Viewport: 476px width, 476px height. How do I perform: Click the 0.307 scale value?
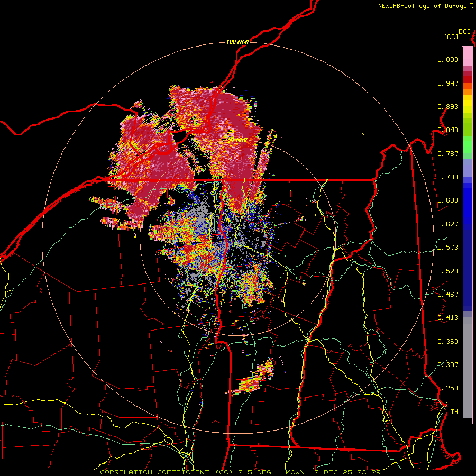448,364
